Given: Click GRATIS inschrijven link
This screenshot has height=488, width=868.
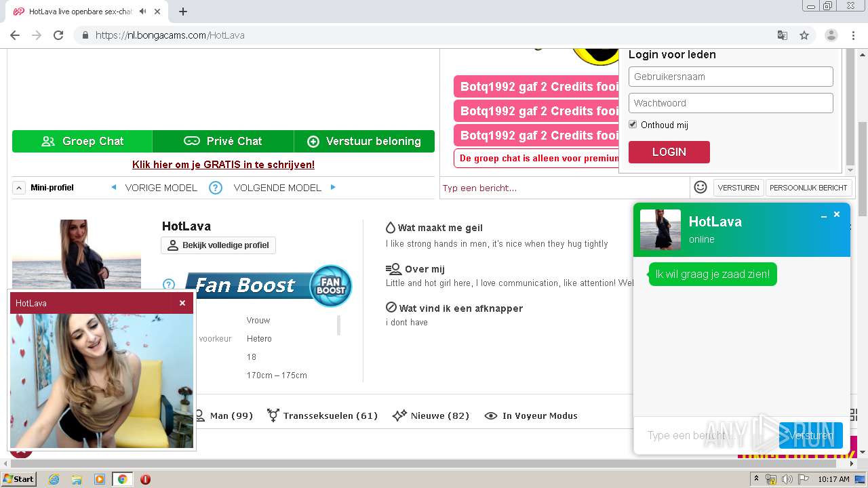Looking at the screenshot, I should 223,165.
